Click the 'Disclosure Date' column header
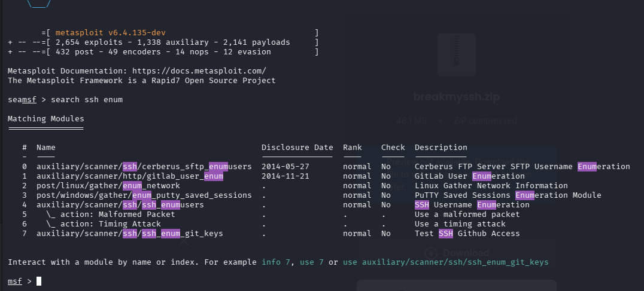 (297, 148)
